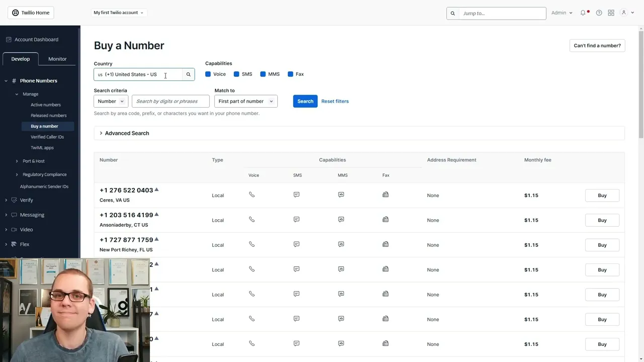
Task: Click the Reset filters link
Action: point(335,101)
